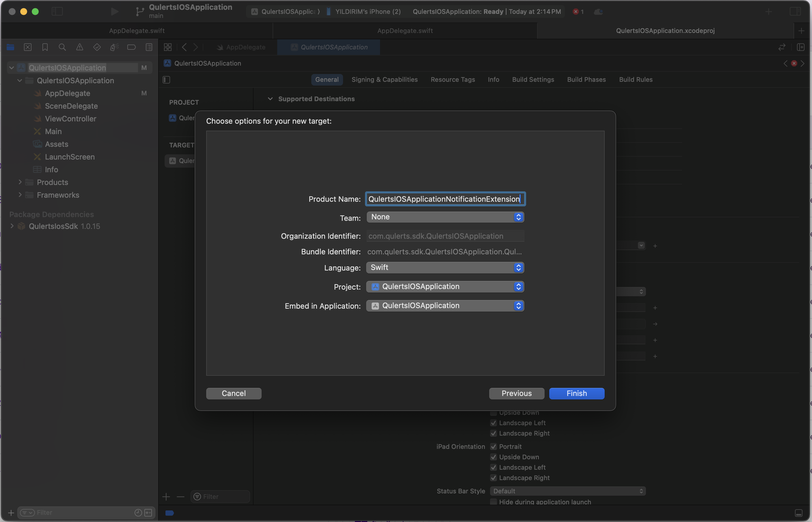
Task: Open the Team dropdown showing None
Action: tap(445, 217)
